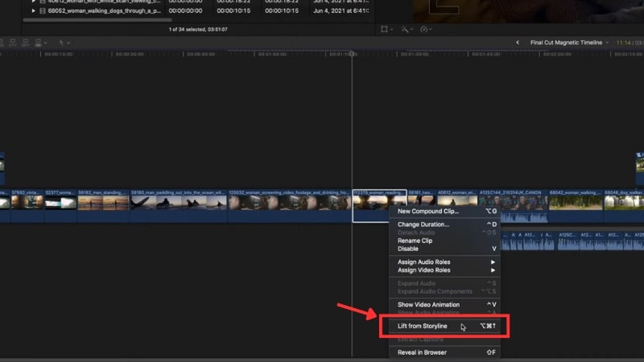644x362 pixels.
Task: Select the 57992_vinta clip in timeline
Action: coord(27,205)
